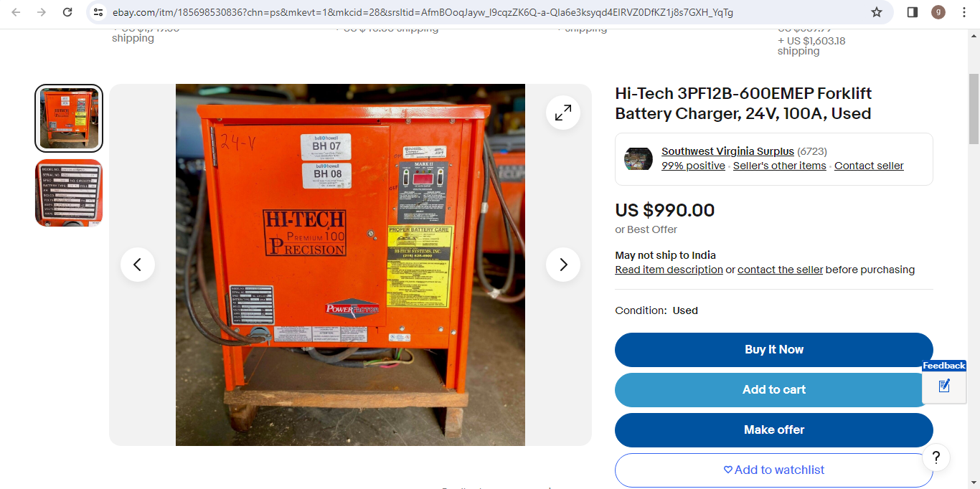This screenshot has width=980, height=489.
Task: Click the Contact seller link
Action: [x=869, y=165]
